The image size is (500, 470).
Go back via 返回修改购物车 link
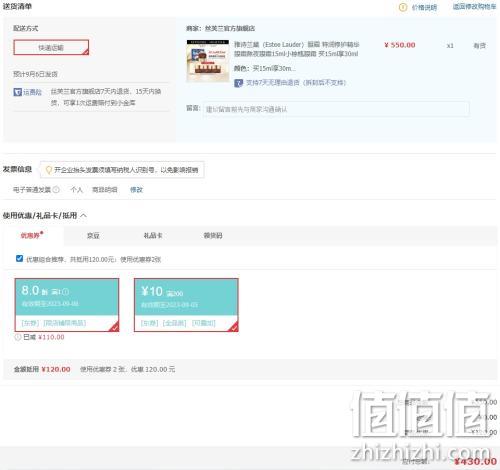coord(474,7)
